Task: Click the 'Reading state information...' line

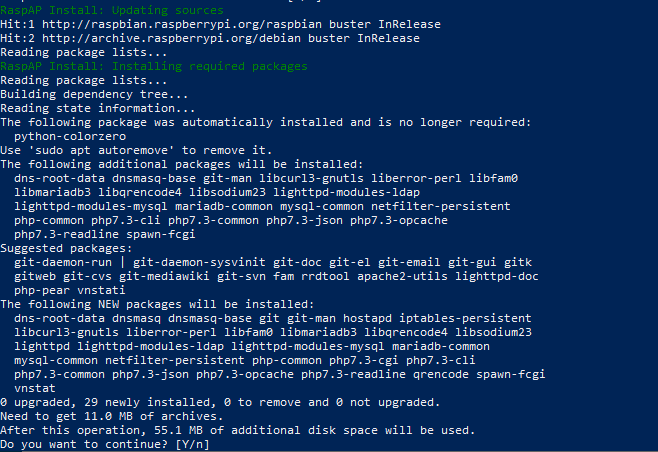Action: (98, 108)
